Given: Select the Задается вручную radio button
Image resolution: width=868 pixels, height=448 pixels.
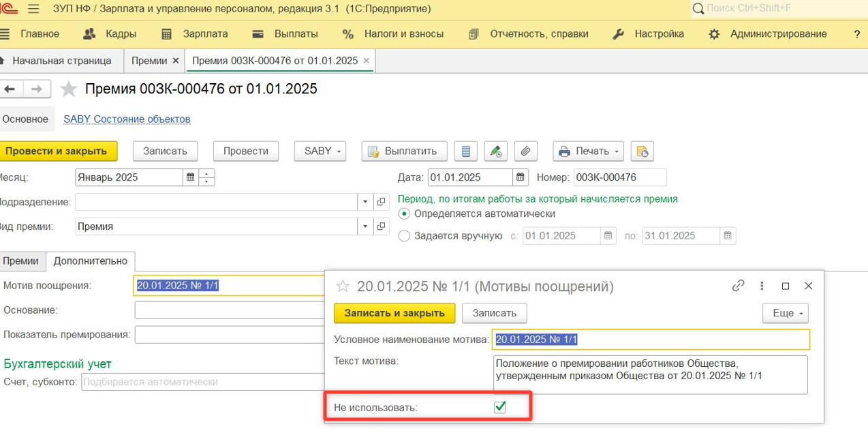Looking at the screenshot, I should click(x=404, y=236).
